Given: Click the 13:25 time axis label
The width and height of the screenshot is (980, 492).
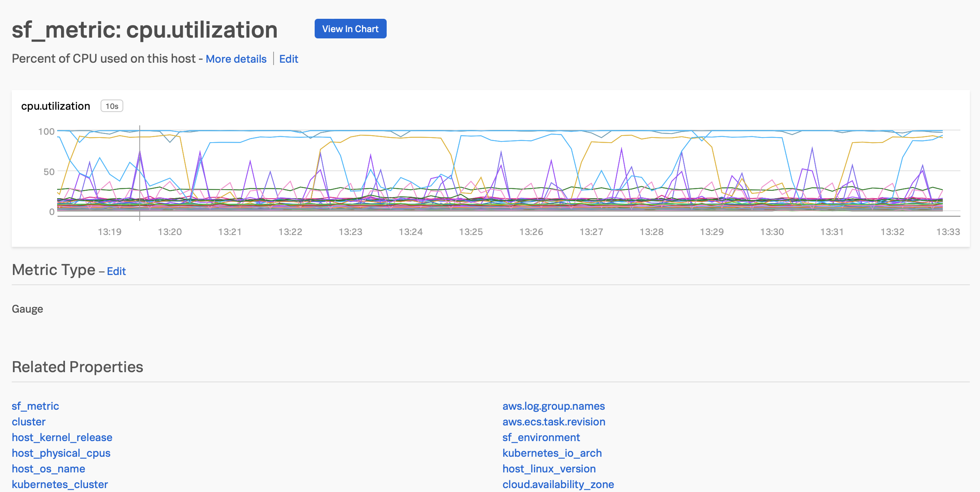Looking at the screenshot, I should pos(471,232).
